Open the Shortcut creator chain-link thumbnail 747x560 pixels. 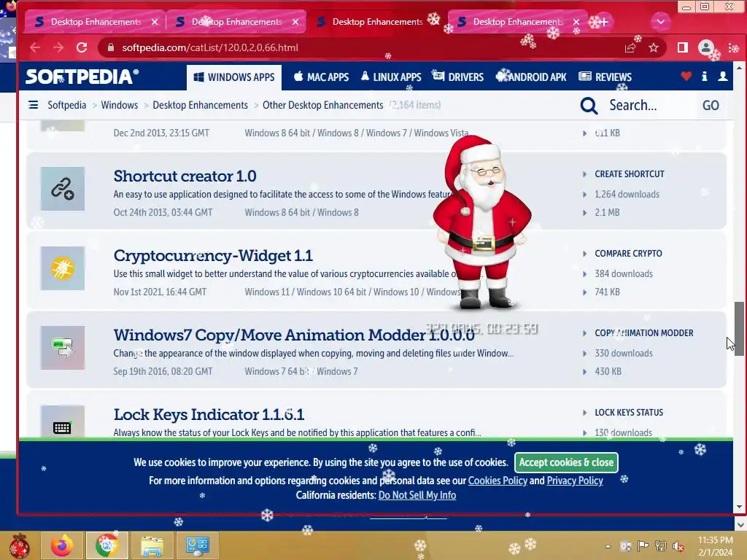[63, 189]
